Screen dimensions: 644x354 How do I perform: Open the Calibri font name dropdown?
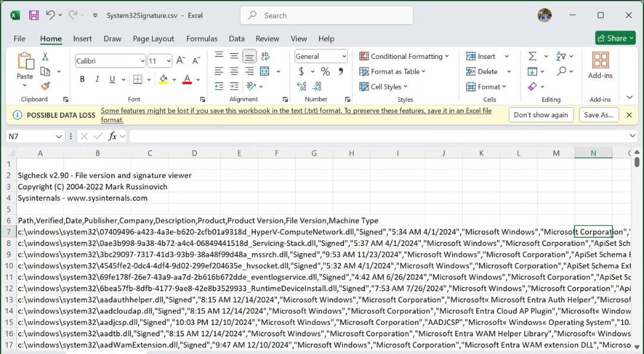(142, 61)
